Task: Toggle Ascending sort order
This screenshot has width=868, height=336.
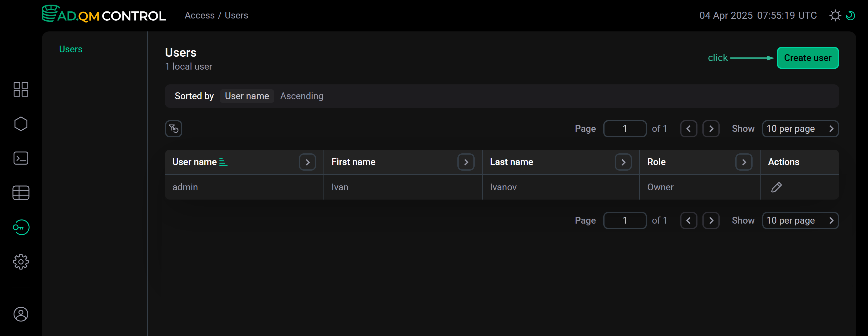Action: click(x=302, y=96)
